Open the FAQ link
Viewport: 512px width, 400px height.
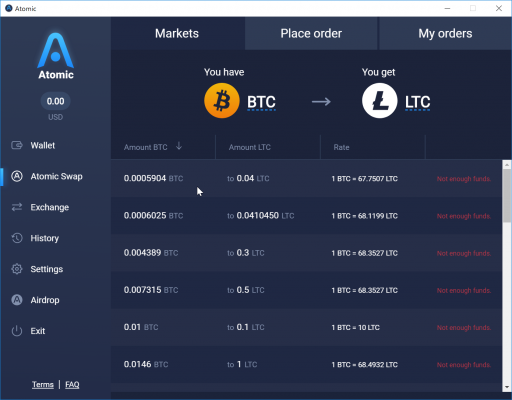(72, 385)
